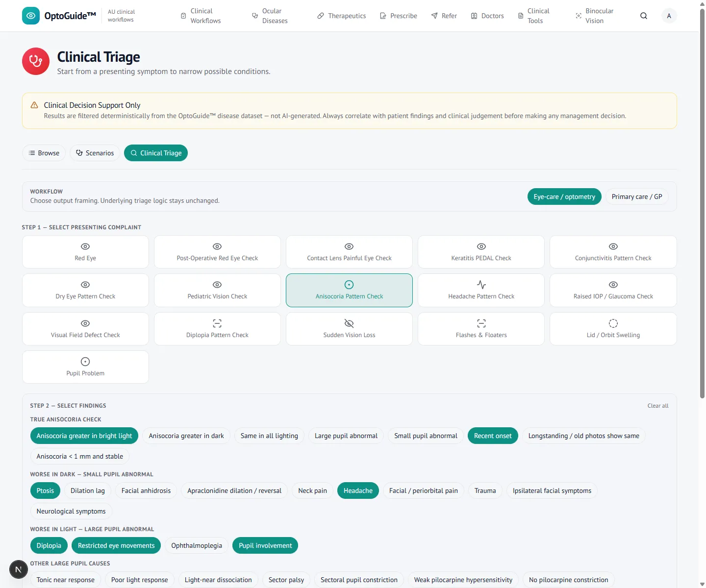The image size is (706, 588).
Task: Deselect 'Restricted eye movements' chip
Action: coord(116,545)
